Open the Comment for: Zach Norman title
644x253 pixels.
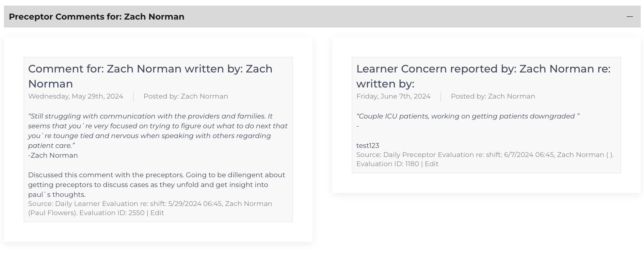click(x=150, y=76)
